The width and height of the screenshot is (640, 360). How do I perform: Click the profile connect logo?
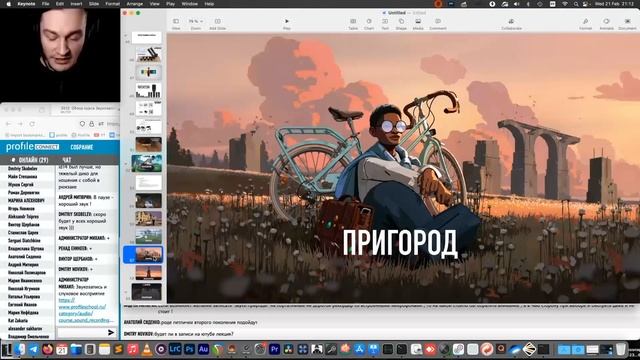coord(32,147)
